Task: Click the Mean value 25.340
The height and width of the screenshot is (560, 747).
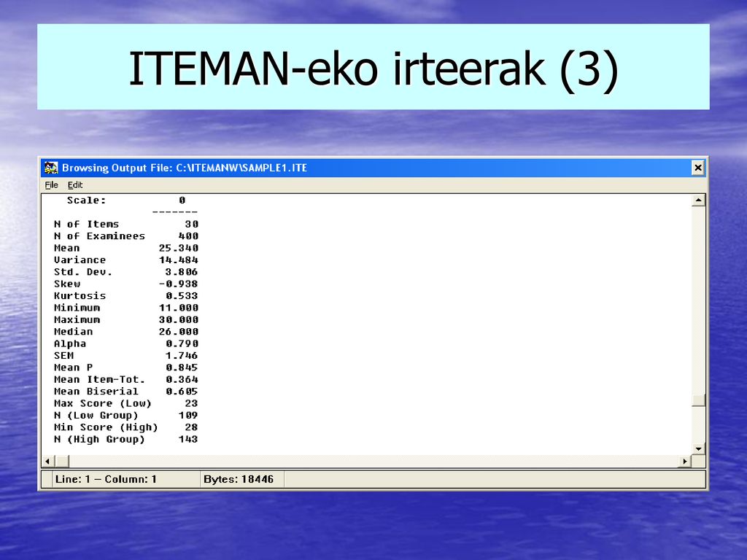Action: (179, 248)
